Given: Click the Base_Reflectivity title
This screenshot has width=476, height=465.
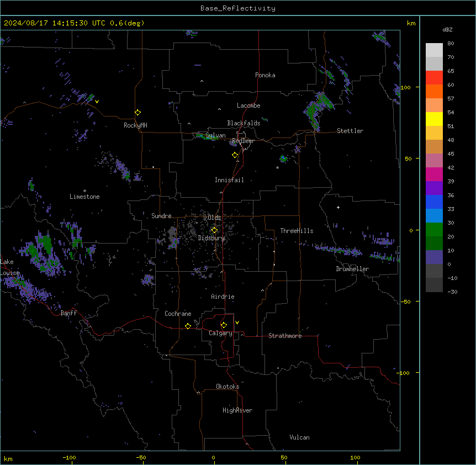Looking at the screenshot, I should click(x=238, y=8).
